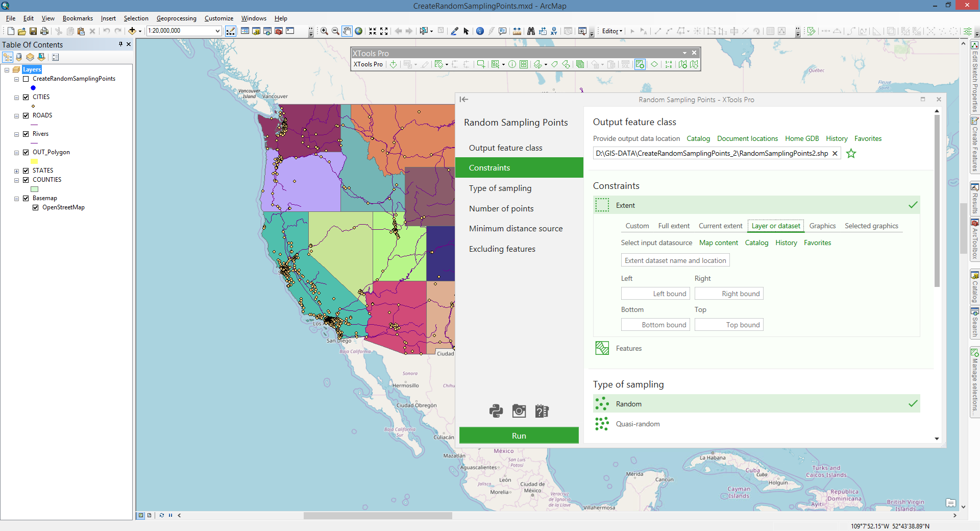
Task: Click the Python script export icon
Action: [496, 411]
